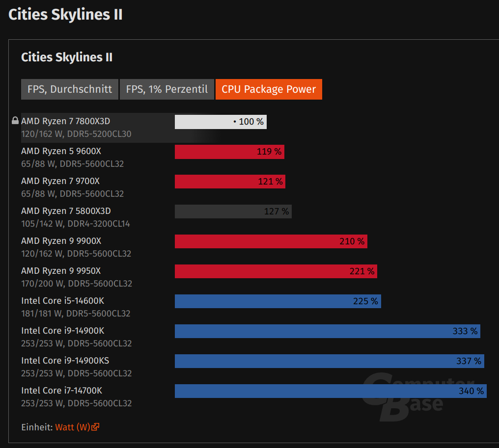
Task: Switch to the FPS, 1% Perzentil tab
Action: point(167,89)
